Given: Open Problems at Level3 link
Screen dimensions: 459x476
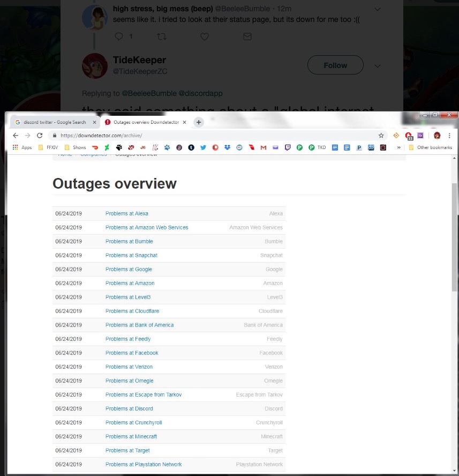Looking at the screenshot, I should 128,297.
